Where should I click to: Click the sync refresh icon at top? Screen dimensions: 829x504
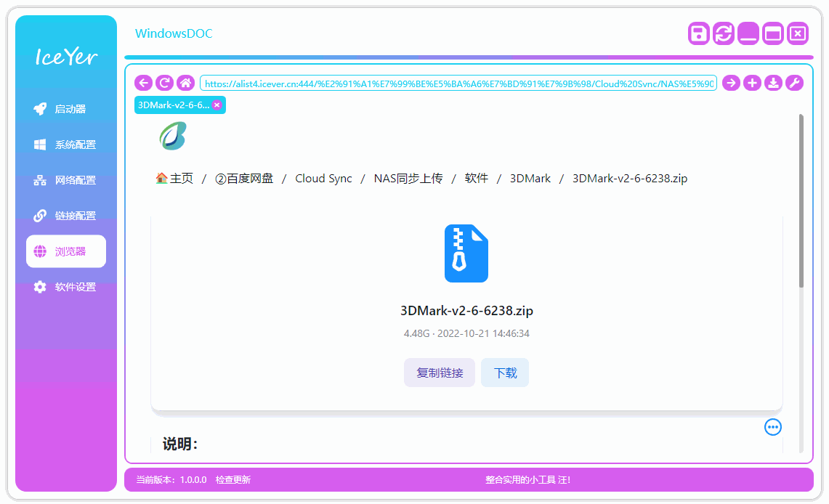(x=723, y=34)
